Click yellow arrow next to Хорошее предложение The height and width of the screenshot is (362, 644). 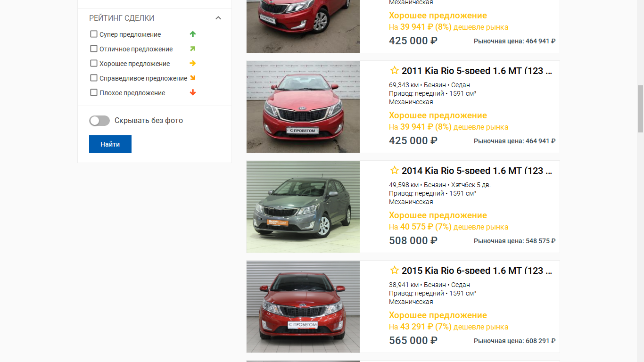pos(192,63)
